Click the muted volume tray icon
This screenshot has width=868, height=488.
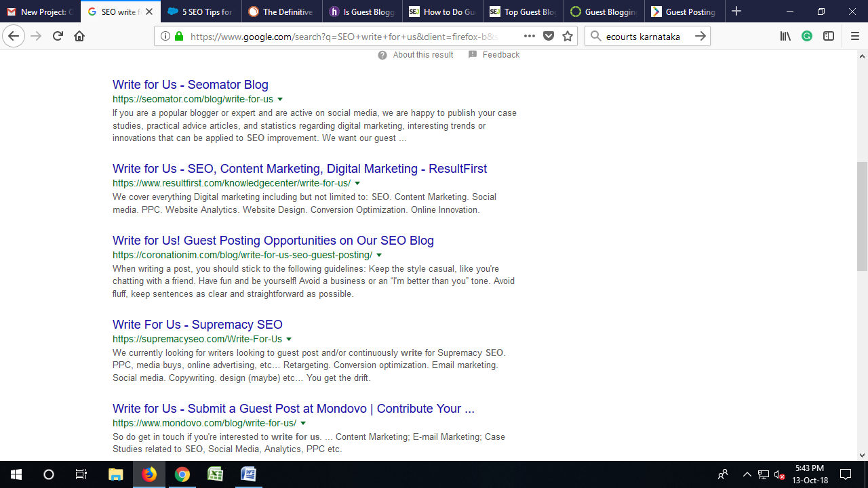(780, 474)
